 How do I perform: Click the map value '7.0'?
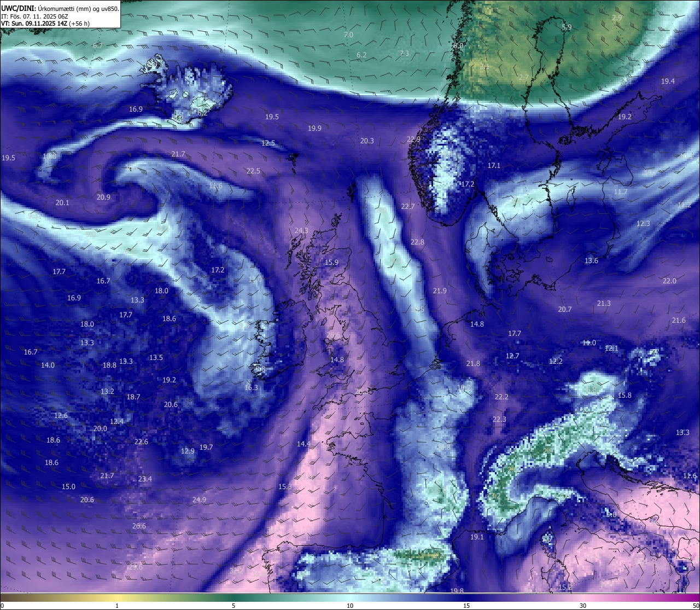(x=348, y=34)
